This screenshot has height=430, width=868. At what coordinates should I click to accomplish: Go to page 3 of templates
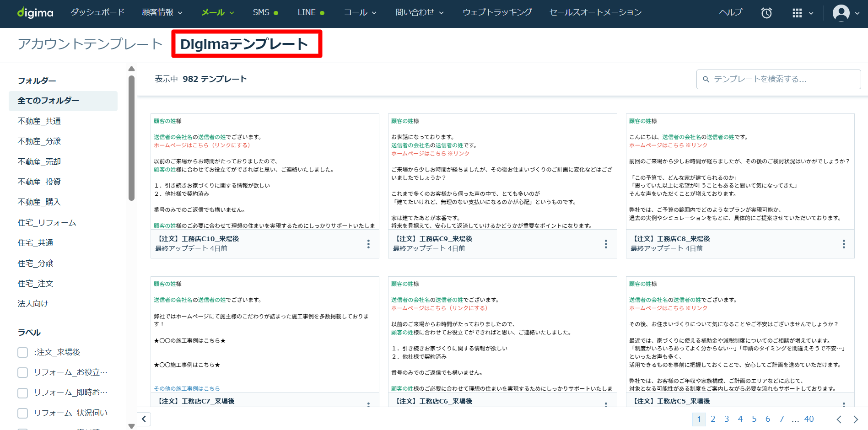[727, 419]
